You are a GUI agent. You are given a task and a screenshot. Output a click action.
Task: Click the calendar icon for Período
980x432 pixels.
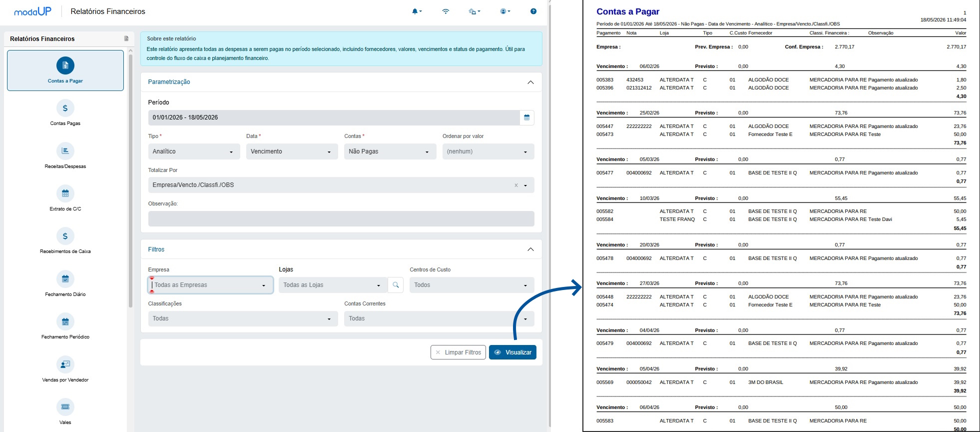(526, 117)
